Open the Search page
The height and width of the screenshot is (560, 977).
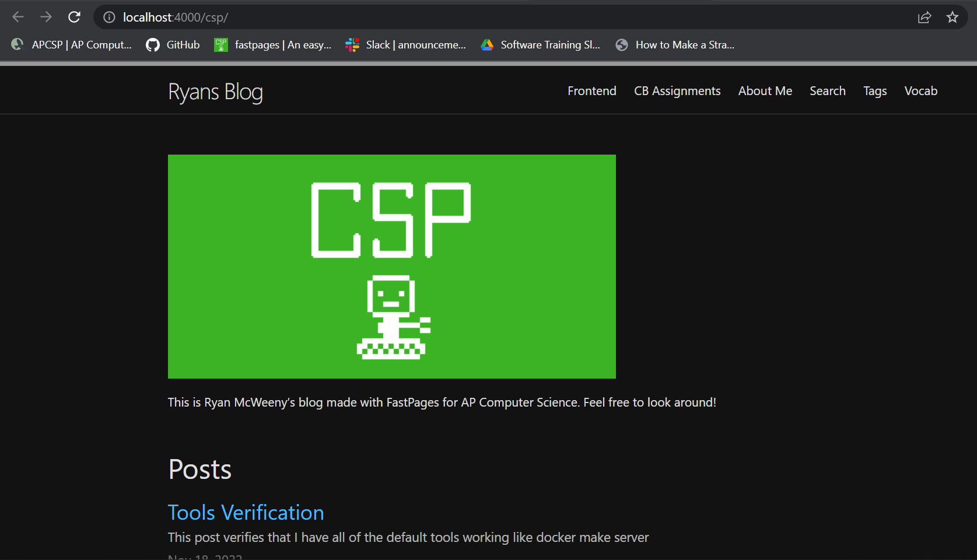[827, 91]
